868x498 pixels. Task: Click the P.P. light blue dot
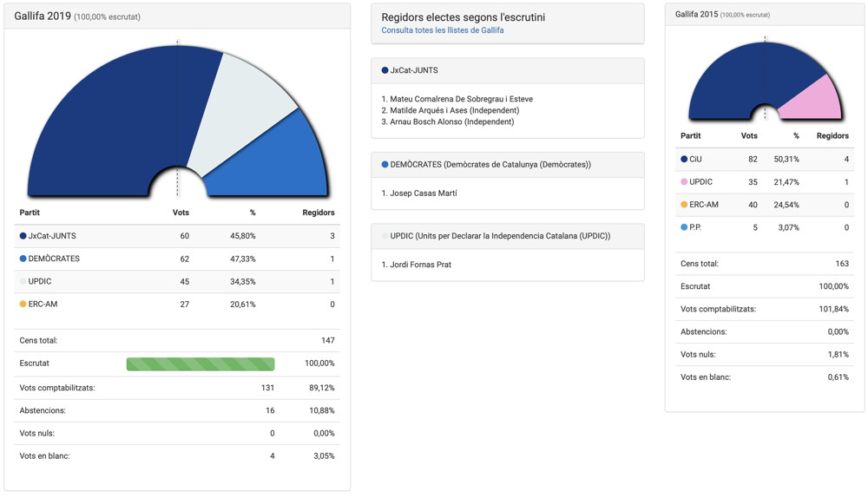[684, 227]
